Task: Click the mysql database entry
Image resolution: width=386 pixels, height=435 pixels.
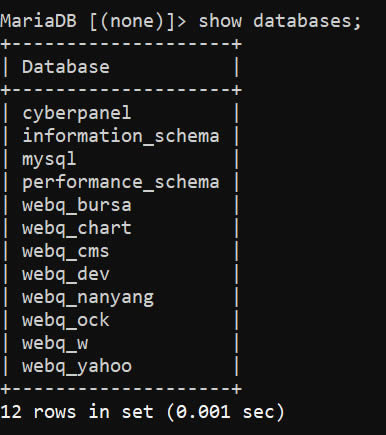Action: click(x=49, y=160)
